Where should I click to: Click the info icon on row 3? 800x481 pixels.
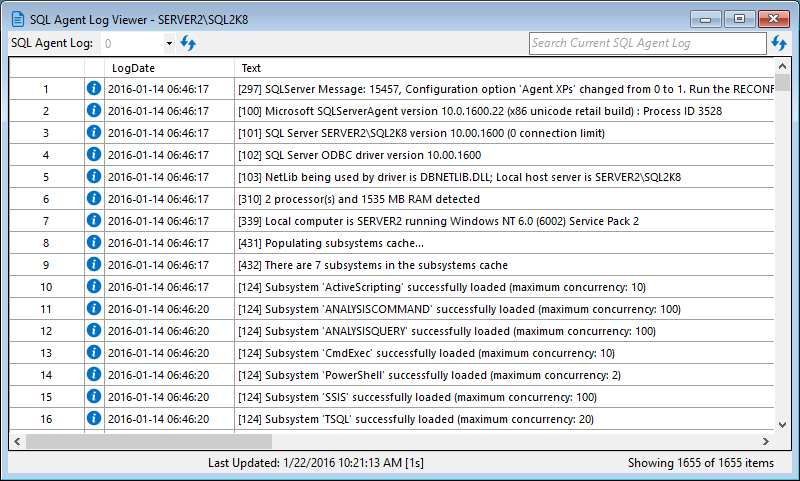[x=94, y=132]
